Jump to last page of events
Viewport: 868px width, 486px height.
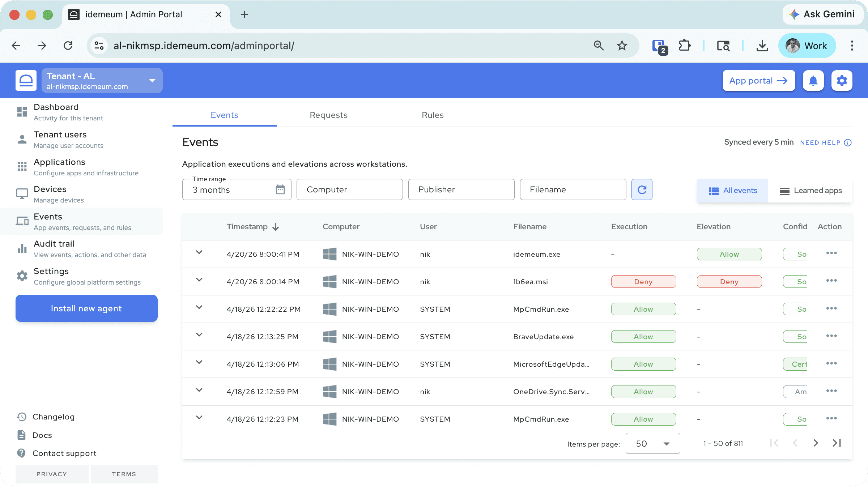click(837, 443)
